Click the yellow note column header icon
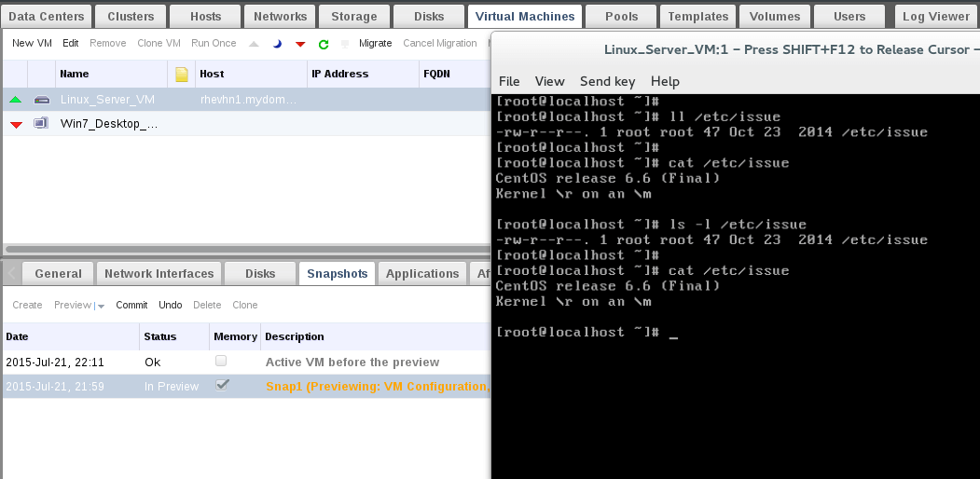The image size is (980, 479). [182, 74]
